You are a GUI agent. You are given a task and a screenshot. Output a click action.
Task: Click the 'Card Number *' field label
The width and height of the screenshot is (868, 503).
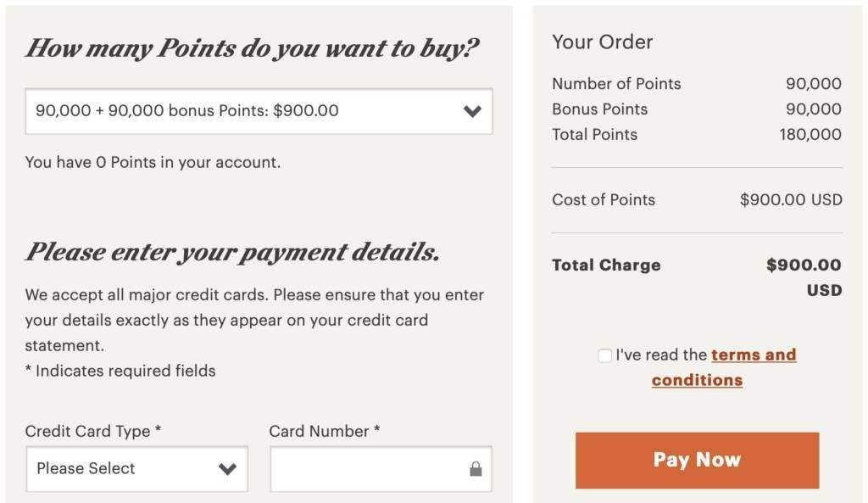pos(325,431)
